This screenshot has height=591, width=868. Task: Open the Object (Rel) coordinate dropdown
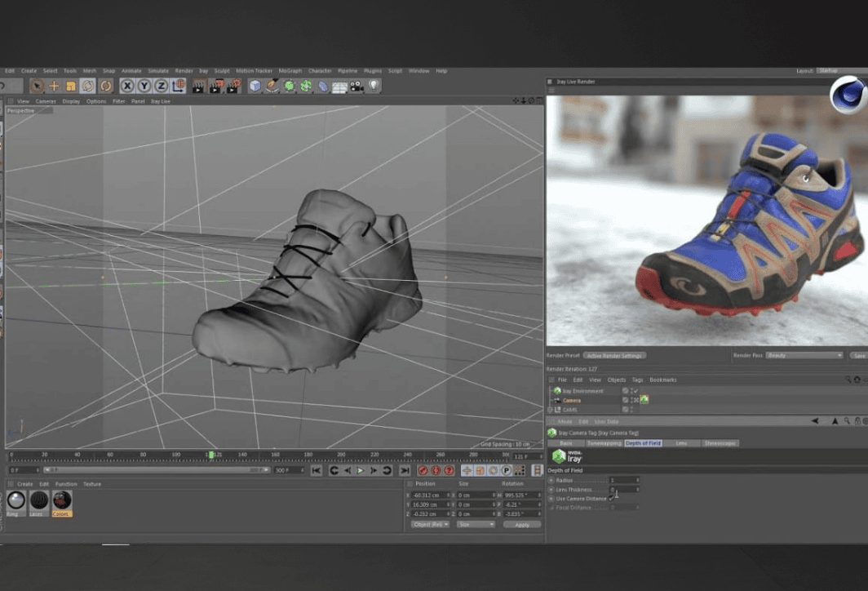tap(430, 524)
